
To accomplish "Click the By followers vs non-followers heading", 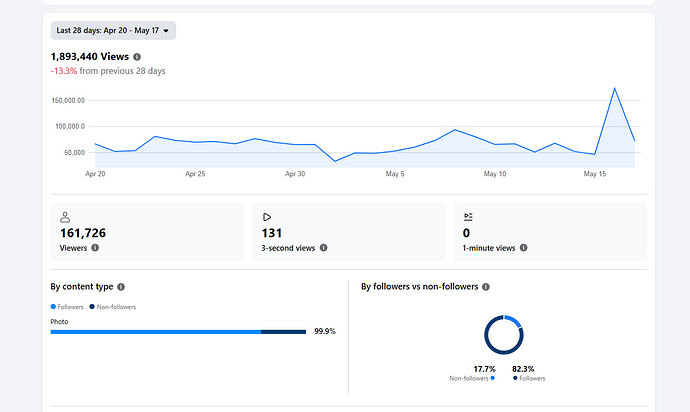I will (419, 287).
